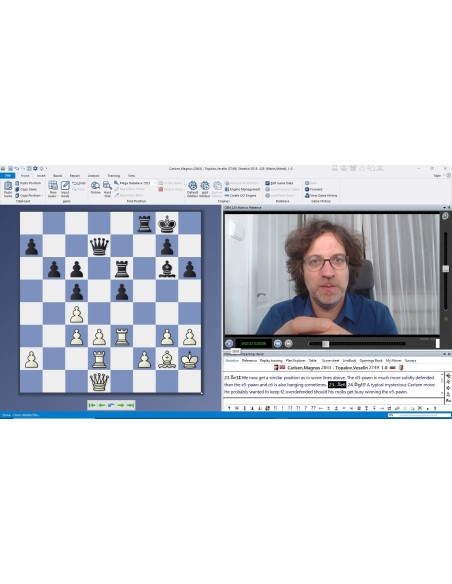Click the Hard Disk search icon

[107, 189]
